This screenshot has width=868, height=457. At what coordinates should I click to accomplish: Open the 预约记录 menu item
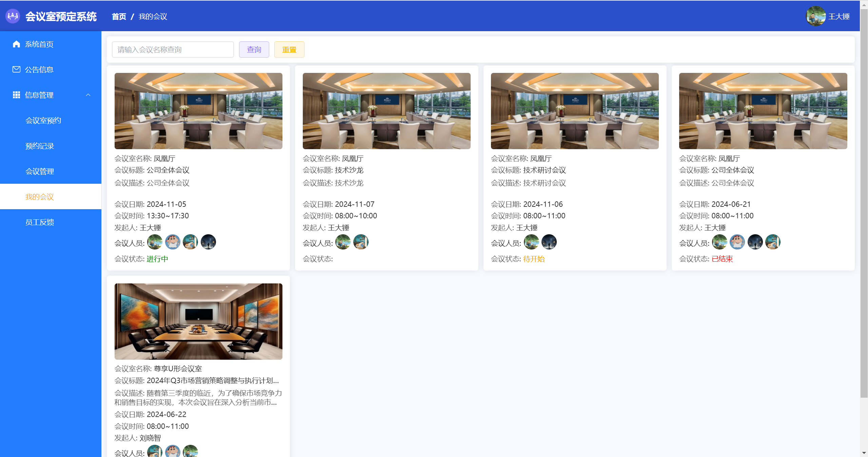(40, 146)
